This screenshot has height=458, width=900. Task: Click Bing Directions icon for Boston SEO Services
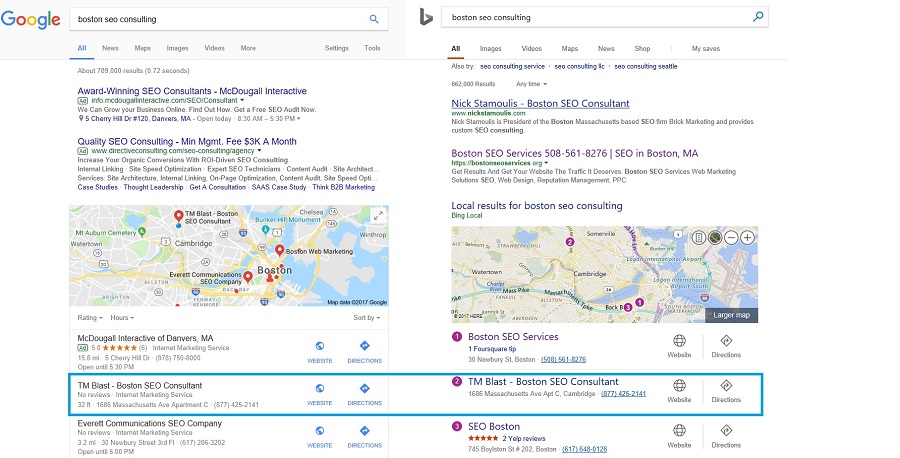[726, 340]
